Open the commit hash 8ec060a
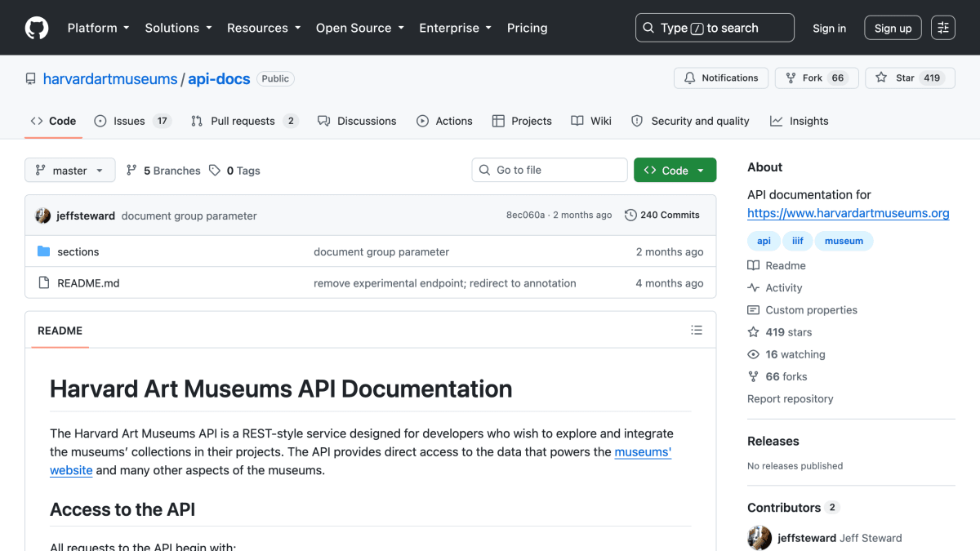The image size is (980, 551). pos(525,216)
